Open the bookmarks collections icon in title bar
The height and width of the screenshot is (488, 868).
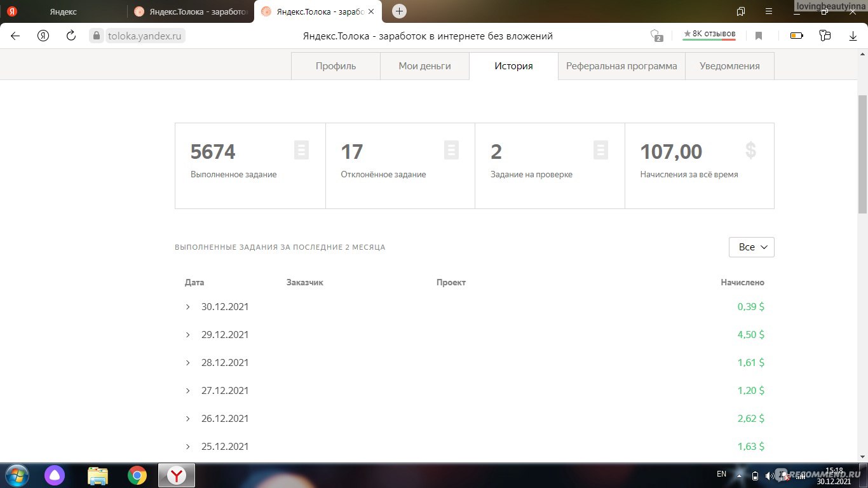click(x=741, y=11)
